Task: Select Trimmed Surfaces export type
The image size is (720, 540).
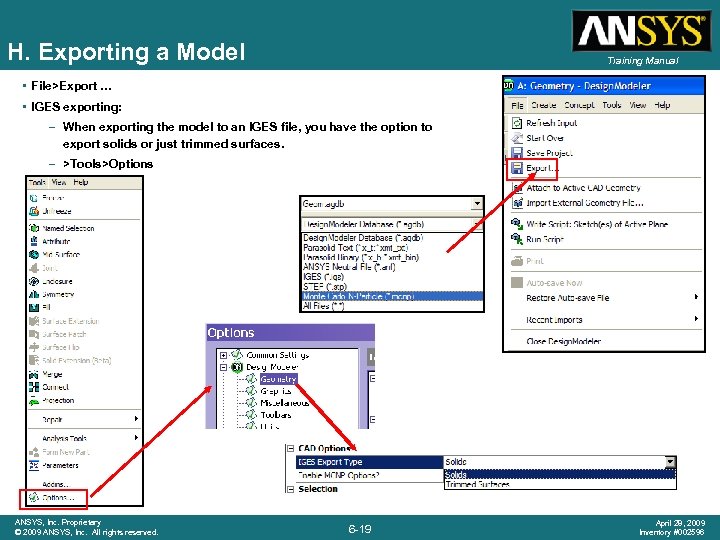Action: 560,484
